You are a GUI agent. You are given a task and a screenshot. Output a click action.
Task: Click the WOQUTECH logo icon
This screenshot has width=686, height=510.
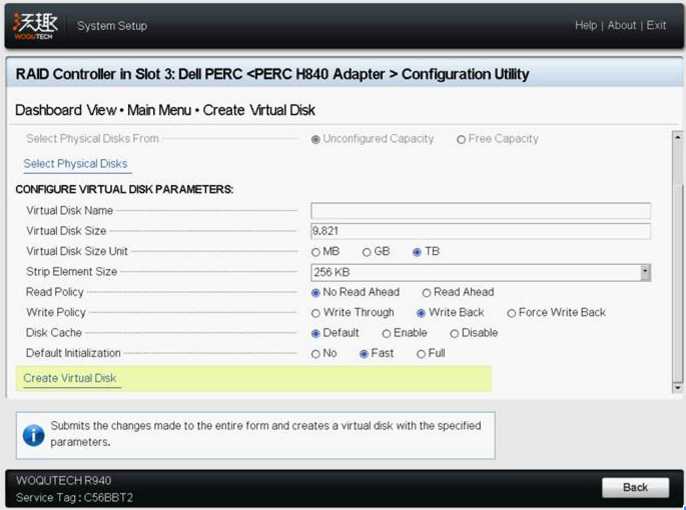35,26
